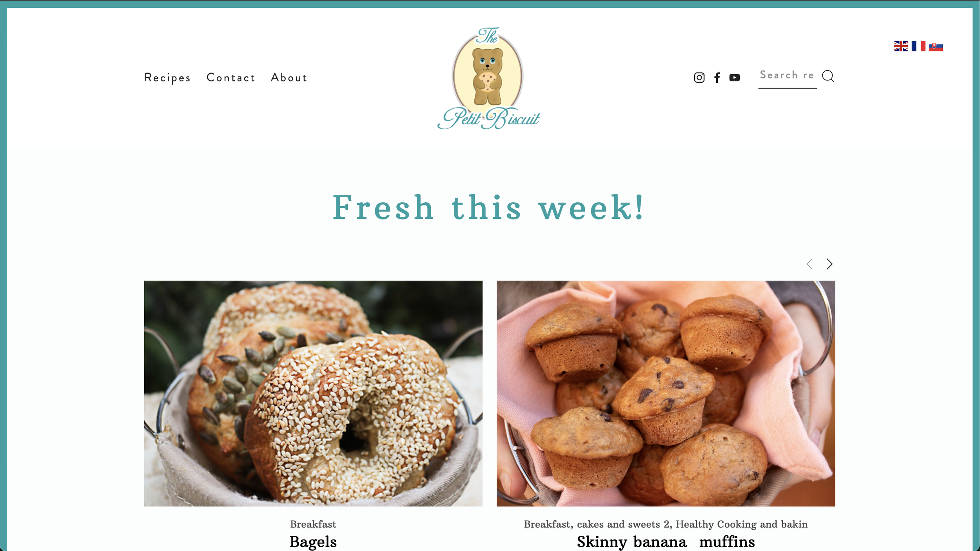Go to next carousel slide arrow
980x551 pixels.
point(829,264)
